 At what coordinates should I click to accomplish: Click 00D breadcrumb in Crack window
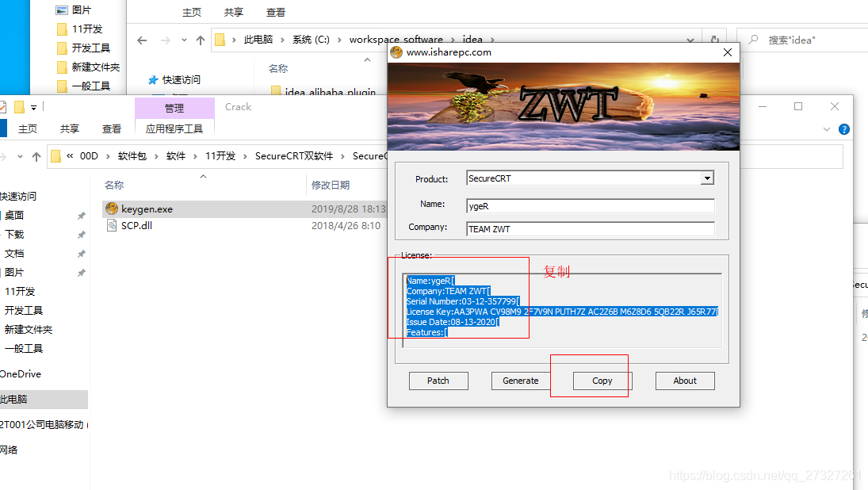point(89,156)
